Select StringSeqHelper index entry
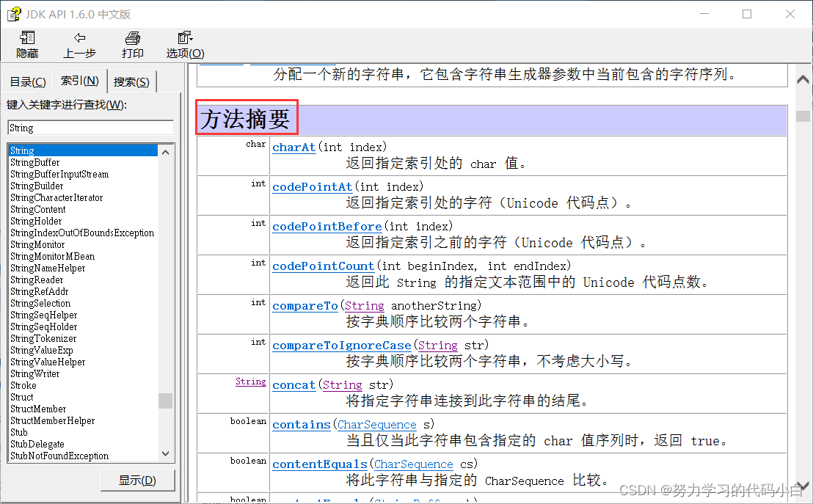 [x=43, y=315]
